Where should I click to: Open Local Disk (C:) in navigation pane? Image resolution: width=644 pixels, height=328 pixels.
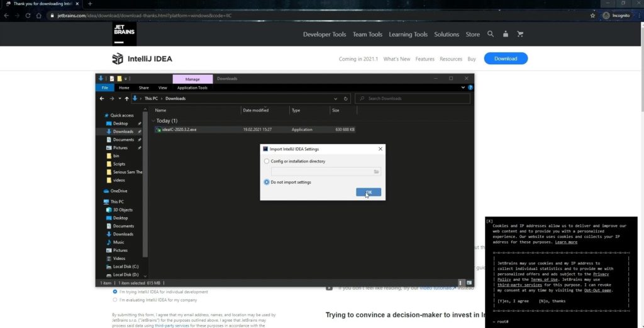[123, 267]
